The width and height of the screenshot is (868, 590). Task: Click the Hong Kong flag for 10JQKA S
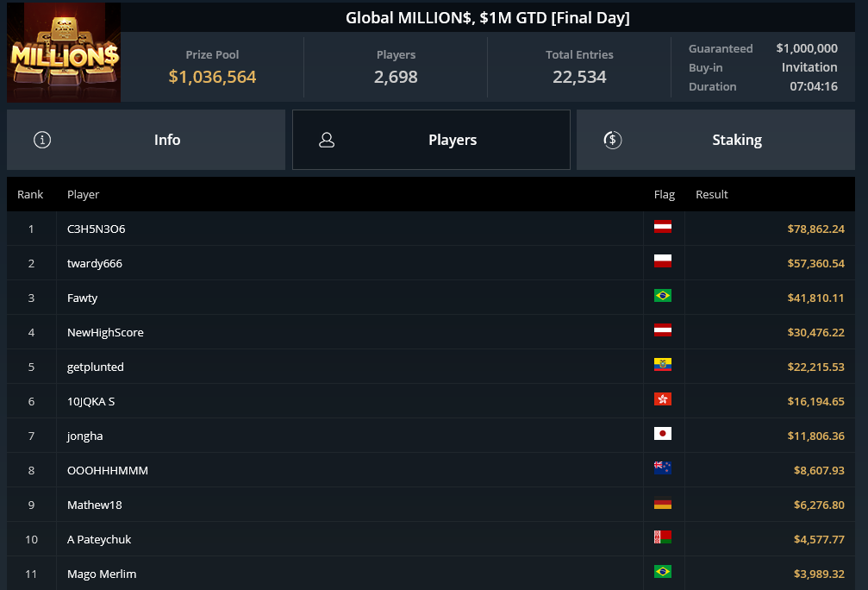[663, 399]
